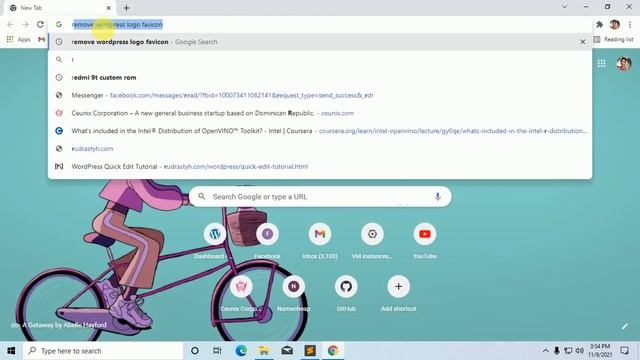
Task: Open the volume control tray icon
Action: click(x=580, y=351)
